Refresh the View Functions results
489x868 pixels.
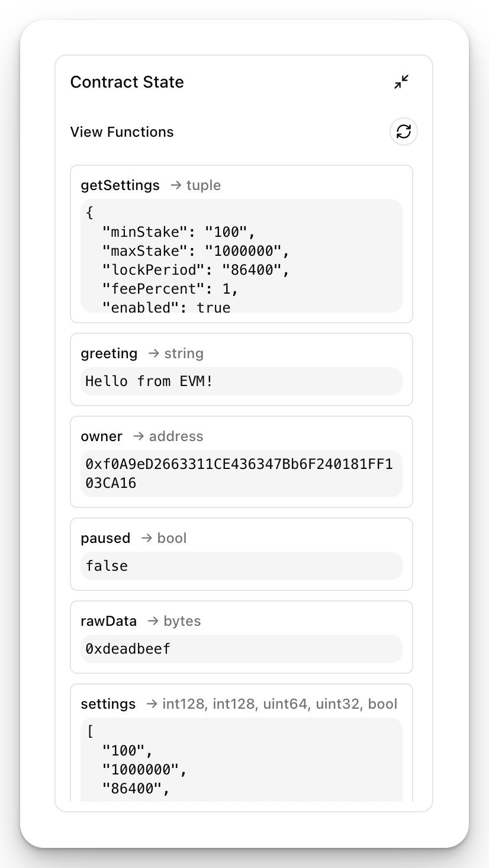[403, 131]
